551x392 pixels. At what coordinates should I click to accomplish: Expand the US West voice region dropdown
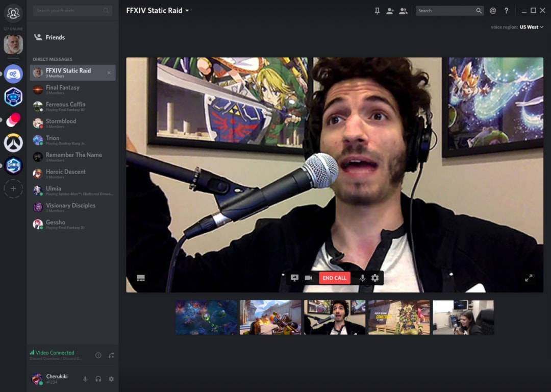click(531, 27)
